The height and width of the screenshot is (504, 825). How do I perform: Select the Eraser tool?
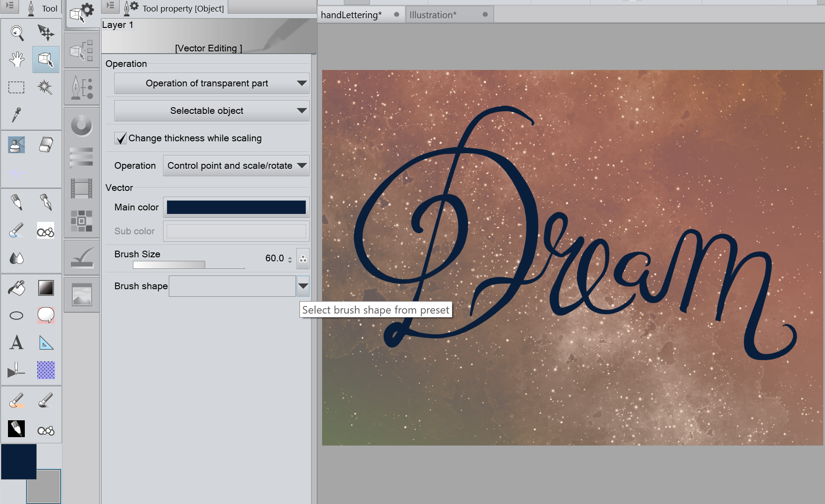(46, 144)
